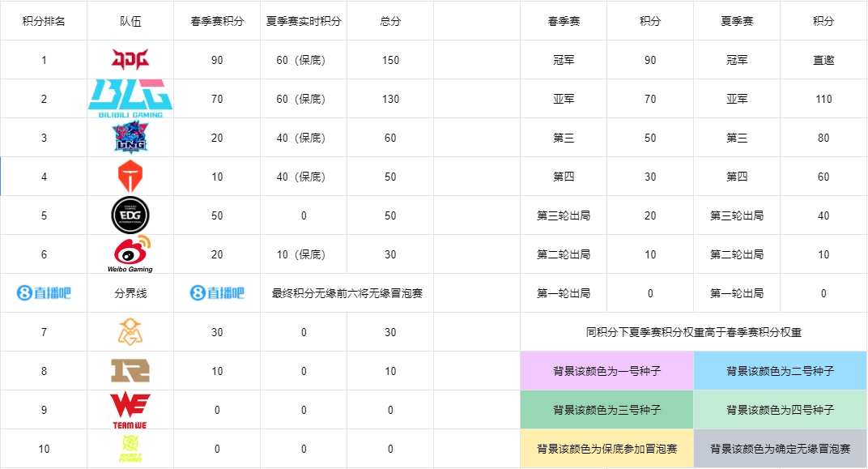
Task: Click the 直播吧 logo in the rank column
Action: click(44, 292)
